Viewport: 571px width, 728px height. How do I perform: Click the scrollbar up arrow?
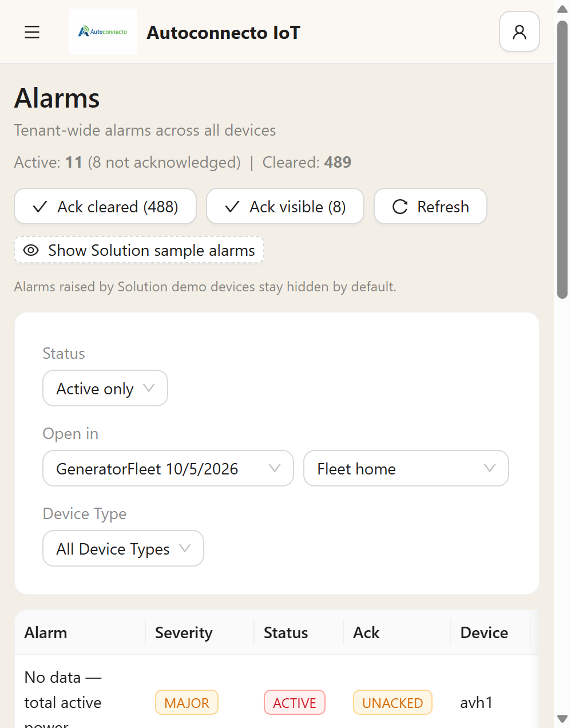(x=562, y=9)
